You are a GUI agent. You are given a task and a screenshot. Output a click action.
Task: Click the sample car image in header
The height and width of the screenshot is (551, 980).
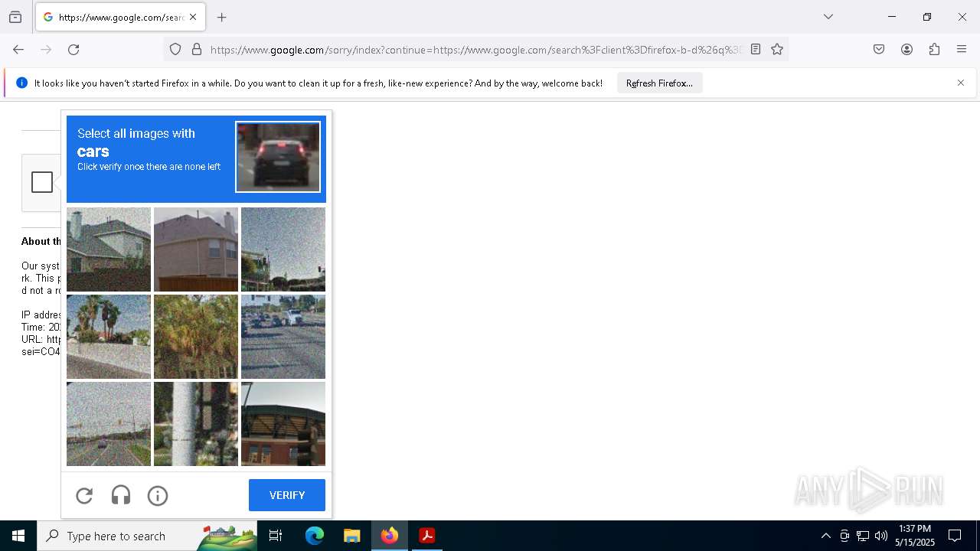[x=278, y=157]
